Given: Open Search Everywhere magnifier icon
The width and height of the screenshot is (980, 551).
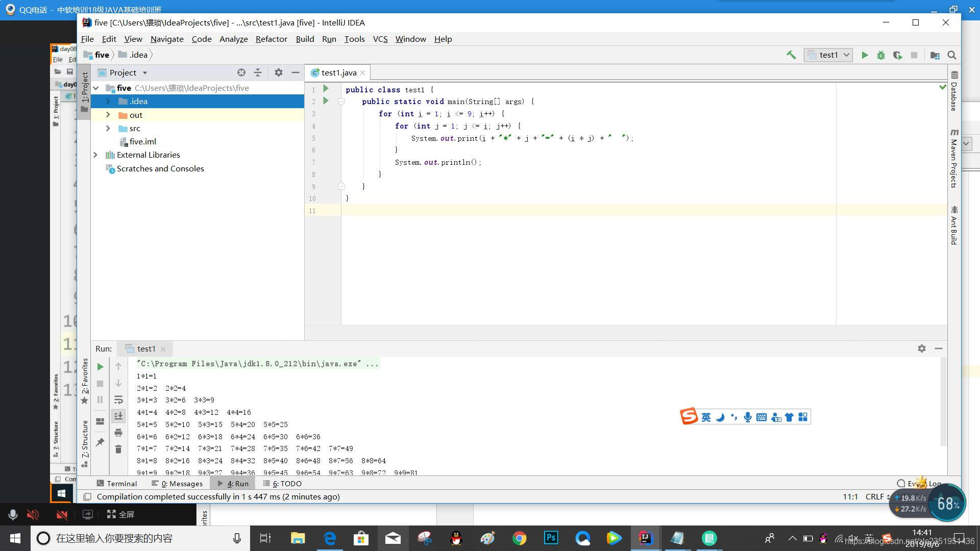Looking at the screenshot, I should click(x=952, y=55).
